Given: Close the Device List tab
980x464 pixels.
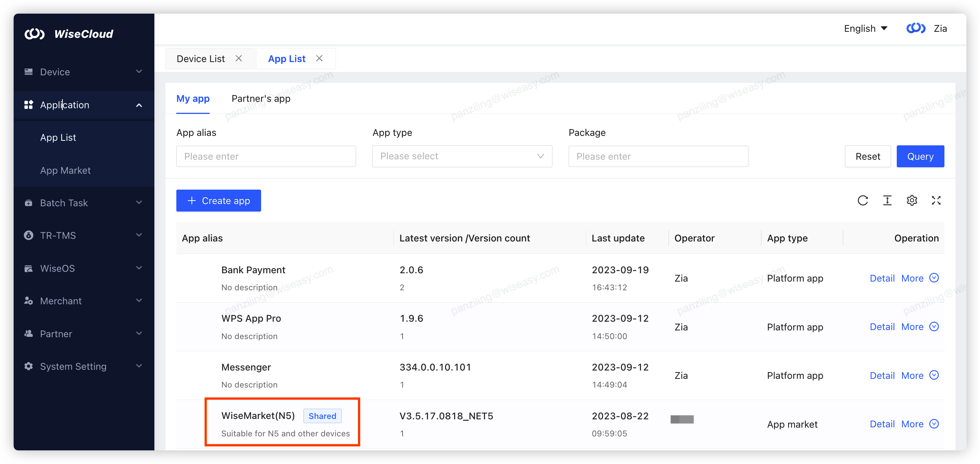Looking at the screenshot, I should (x=238, y=58).
